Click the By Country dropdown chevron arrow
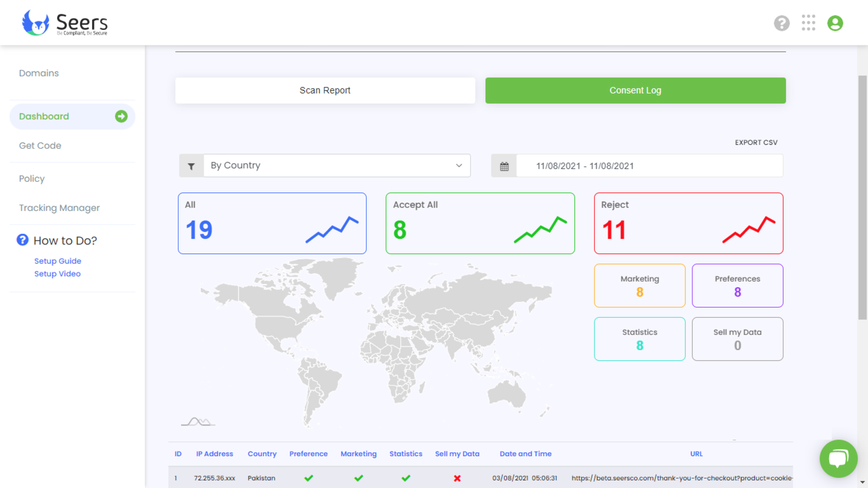This screenshot has height=488, width=868. 459,165
